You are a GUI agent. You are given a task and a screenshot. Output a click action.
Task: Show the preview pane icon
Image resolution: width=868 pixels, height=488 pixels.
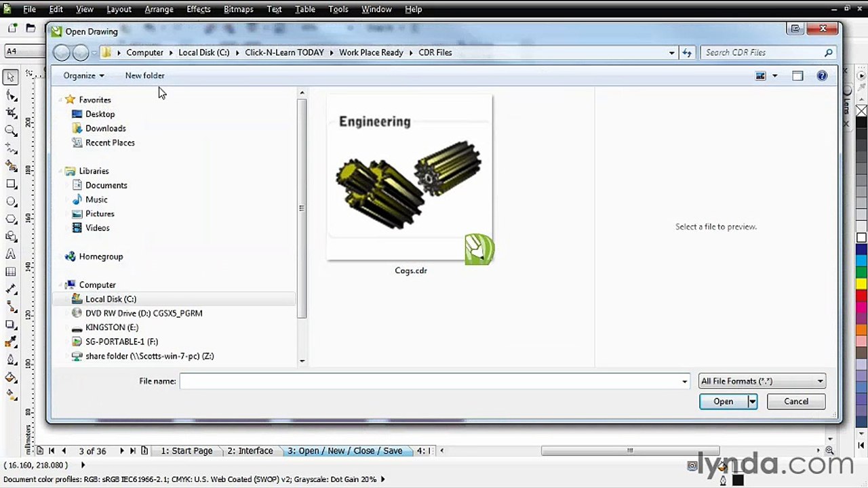797,76
